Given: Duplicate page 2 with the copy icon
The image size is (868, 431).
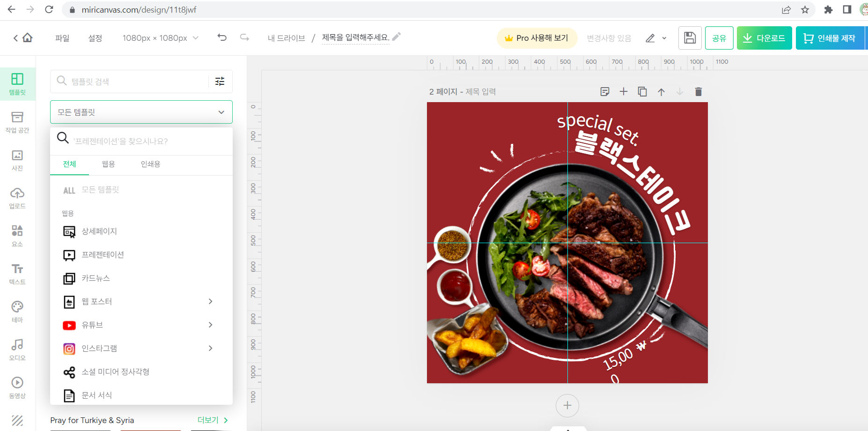Looking at the screenshot, I should [x=642, y=92].
